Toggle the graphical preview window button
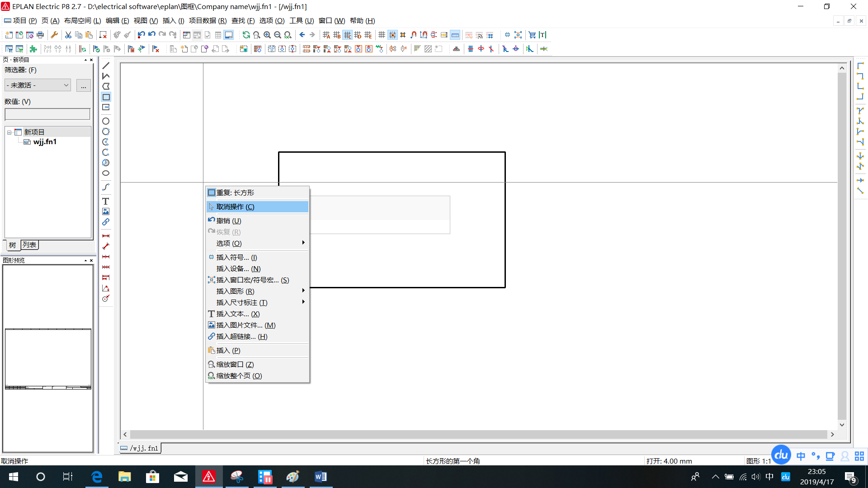Image resolution: width=868 pixels, height=488 pixels. point(229,35)
